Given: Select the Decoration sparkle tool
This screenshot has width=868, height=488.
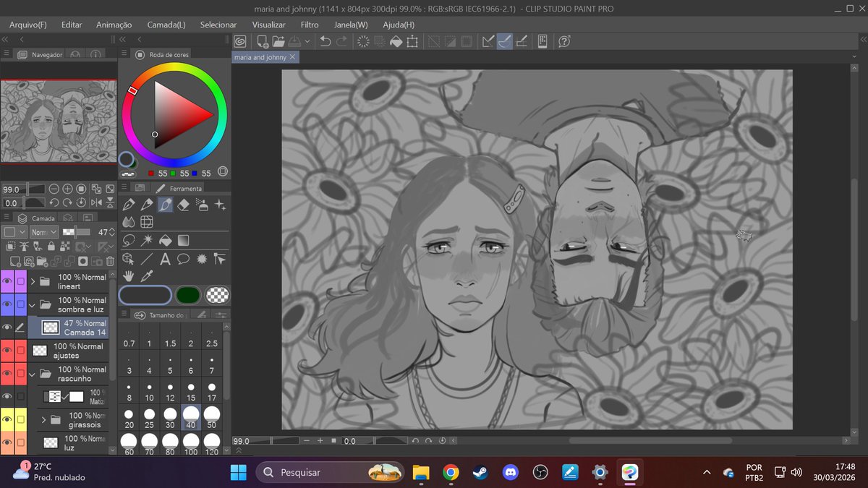Looking at the screenshot, I should [x=221, y=205].
